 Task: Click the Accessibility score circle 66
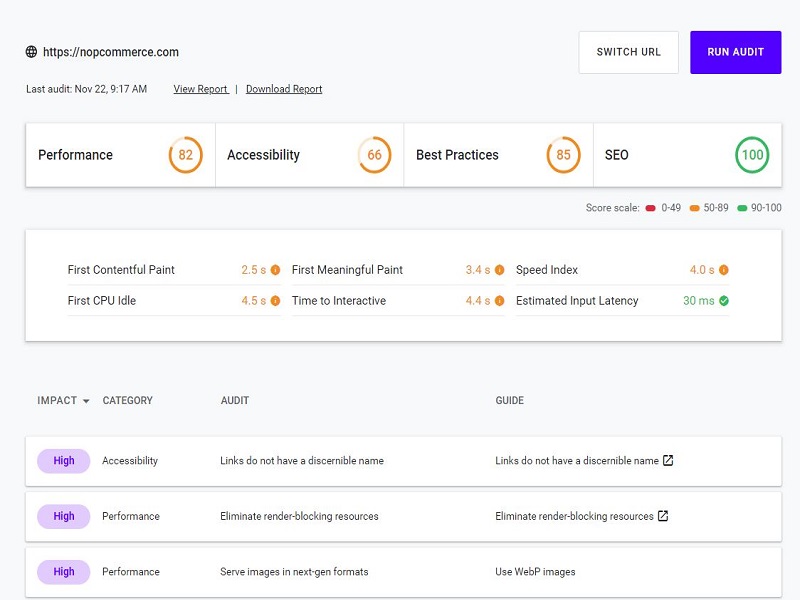(374, 155)
